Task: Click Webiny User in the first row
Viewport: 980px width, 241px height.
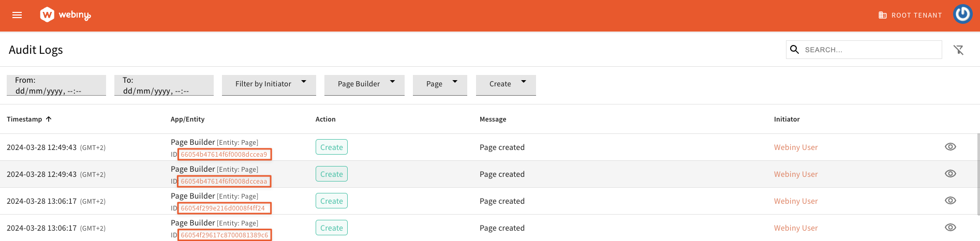Action: point(796,147)
